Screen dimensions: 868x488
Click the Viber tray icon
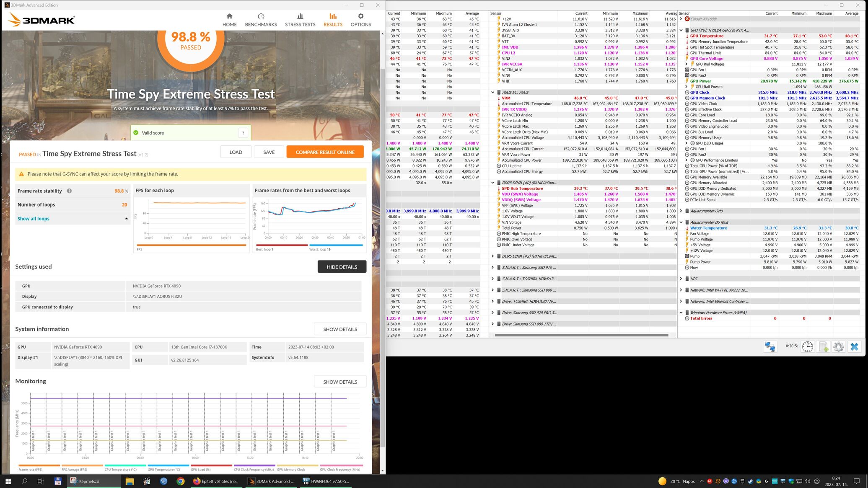click(726, 481)
